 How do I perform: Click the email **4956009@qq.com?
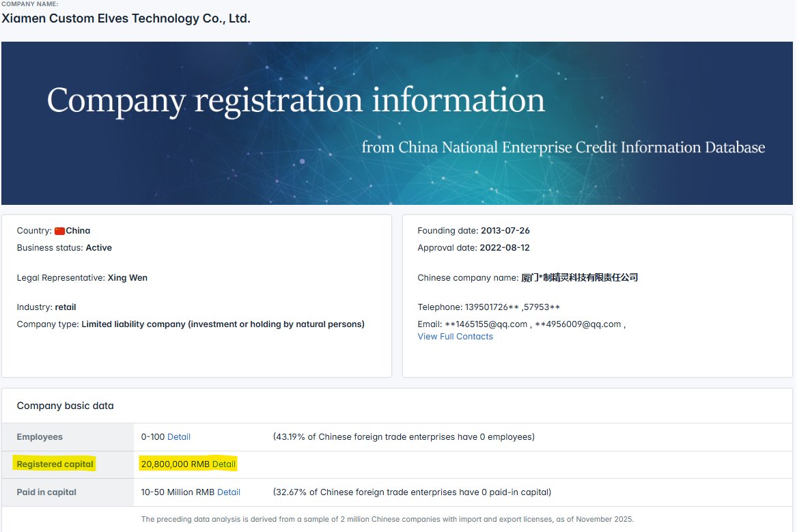pyautogui.click(x=578, y=324)
